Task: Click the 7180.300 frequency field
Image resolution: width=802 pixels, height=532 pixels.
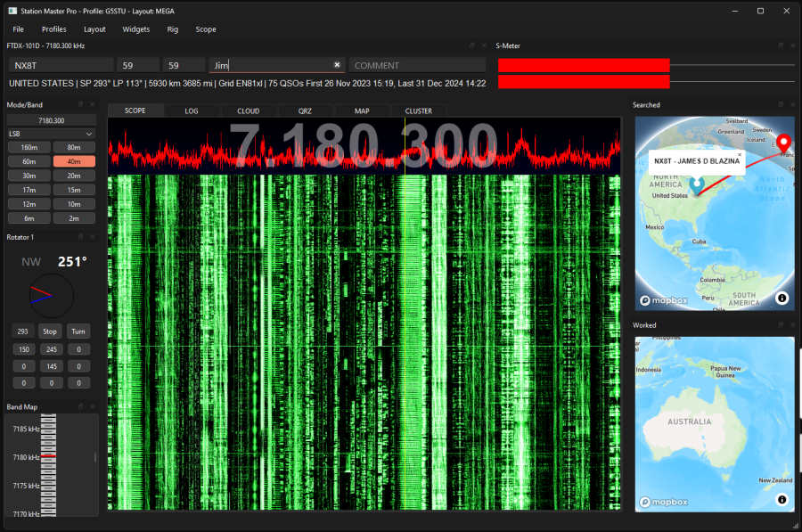Action: point(52,120)
